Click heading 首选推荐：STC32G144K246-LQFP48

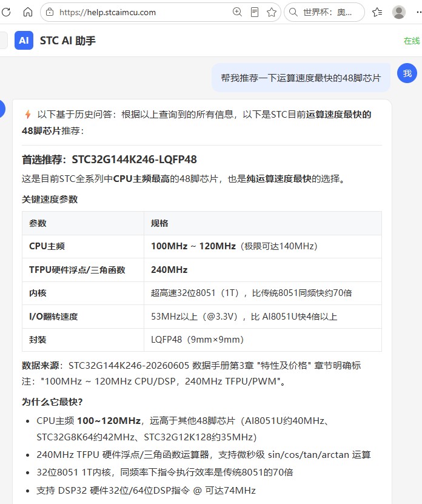tap(109, 160)
